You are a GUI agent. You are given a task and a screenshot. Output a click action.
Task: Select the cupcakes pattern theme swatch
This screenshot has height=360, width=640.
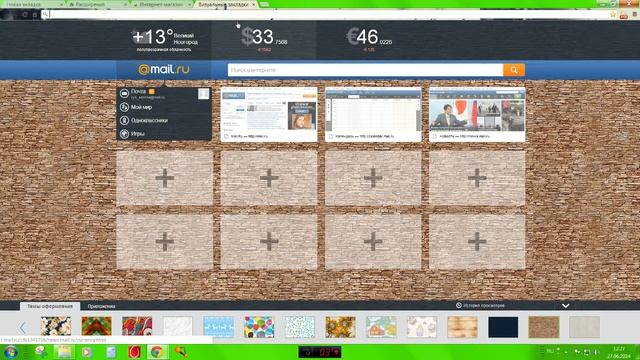point(422,327)
